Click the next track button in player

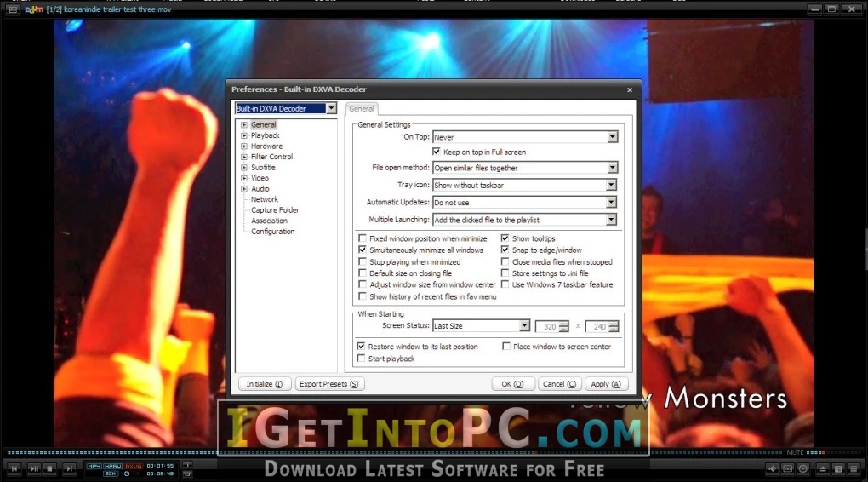pos(69,468)
